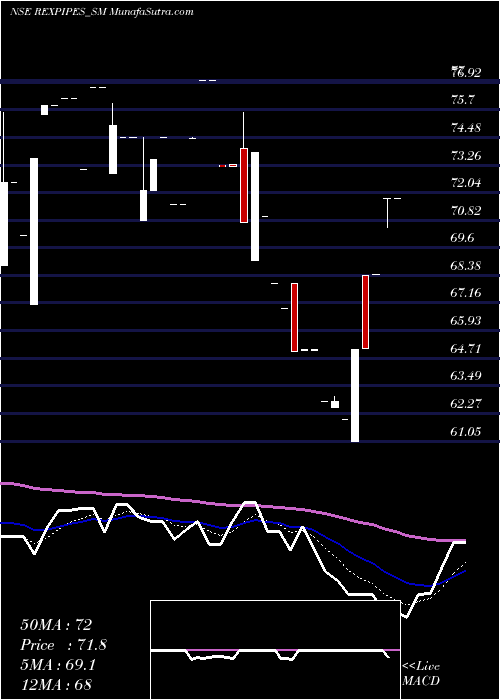Click the NSE REXPIPES_SM MunafaSutra.com title

coord(102,12)
